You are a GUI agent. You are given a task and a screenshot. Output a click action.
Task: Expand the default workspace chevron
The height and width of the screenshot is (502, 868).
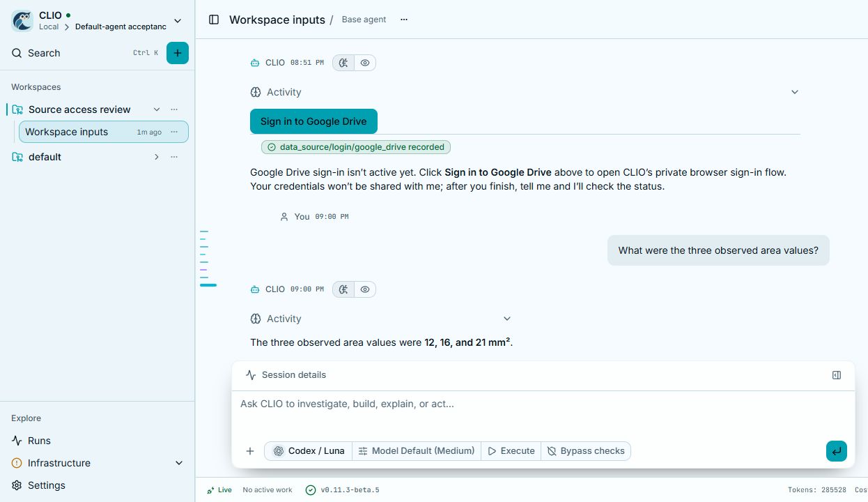[x=157, y=157]
